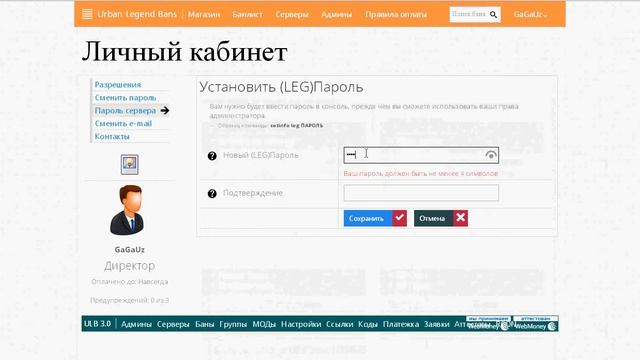Click the GaGaUz username under the avatar
This screenshot has height=360, width=640.
(x=129, y=249)
